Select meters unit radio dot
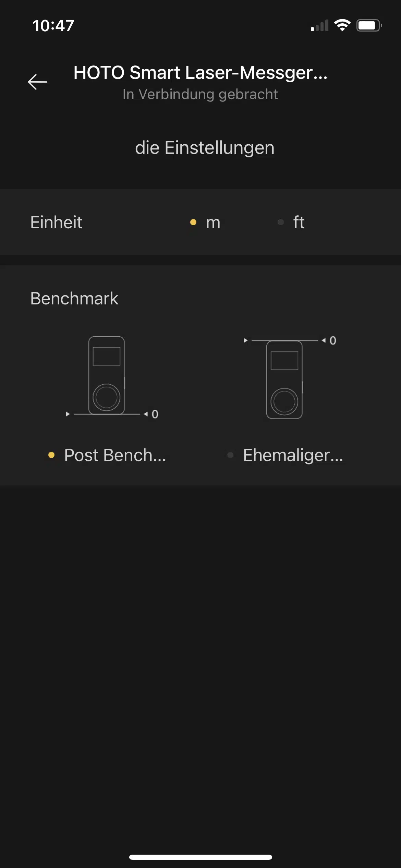Screen dimensions: 401x868 [193, 222]
